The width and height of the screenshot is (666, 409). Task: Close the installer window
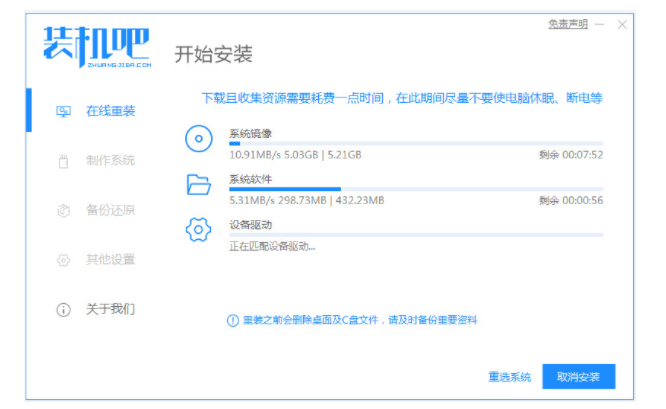[x=622, y=25]
